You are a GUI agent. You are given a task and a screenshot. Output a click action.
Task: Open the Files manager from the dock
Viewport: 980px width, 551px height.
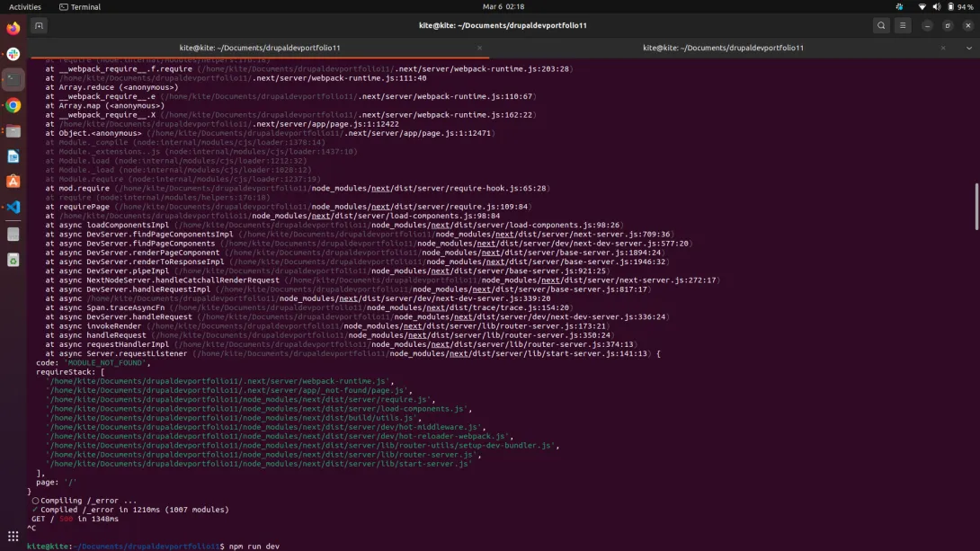(13, 131)
